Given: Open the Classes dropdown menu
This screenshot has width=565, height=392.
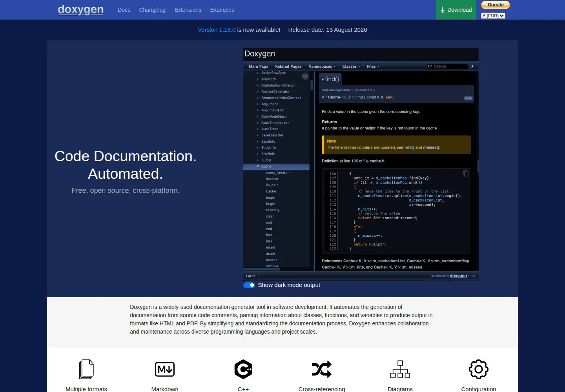Looking at the screenshot, I should click(351, 66).
